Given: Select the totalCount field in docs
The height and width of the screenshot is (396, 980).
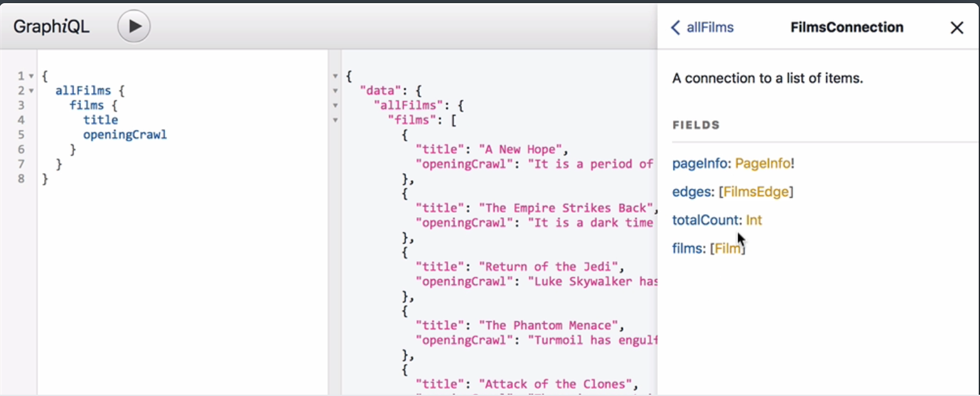Looking at the screenshot, I should pos(706,220).
